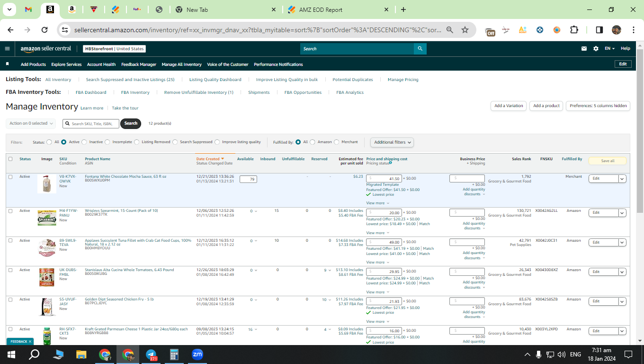The image size is (644, 364).
Task: Open the Seller Central messages envelope icon
Action: point(584,48)
